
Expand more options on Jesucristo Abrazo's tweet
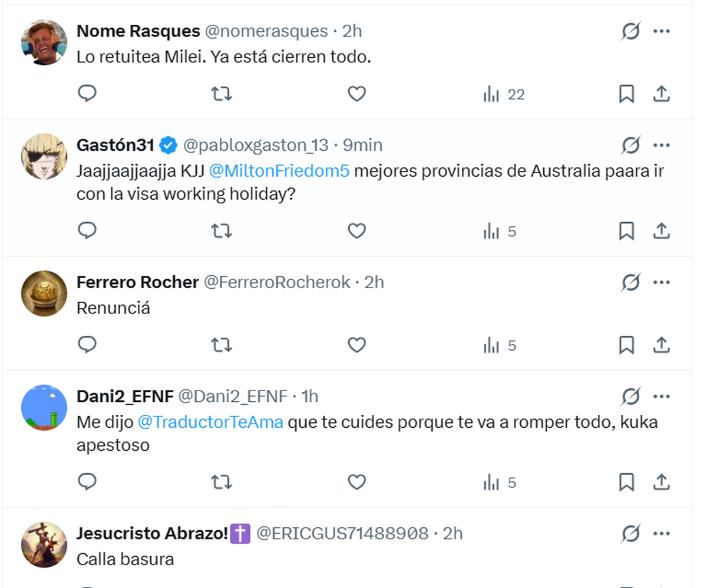tap(662, 534)
